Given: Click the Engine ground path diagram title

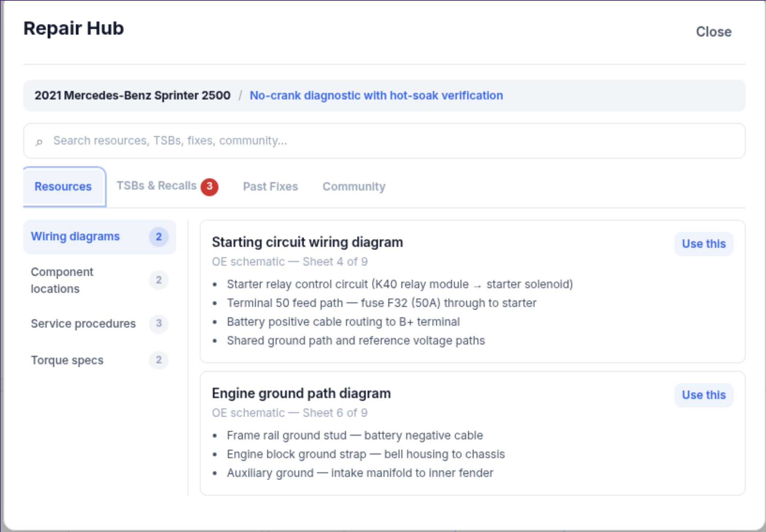Looking at the screenshot, I should (301, 393).
